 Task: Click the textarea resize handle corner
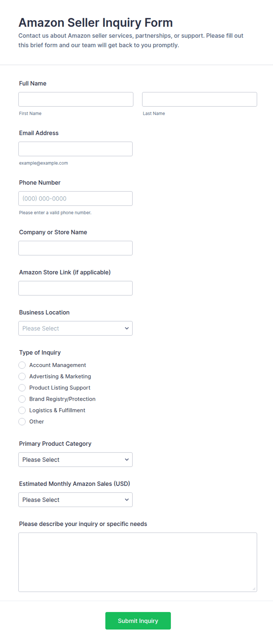click(x=254, y=589)
